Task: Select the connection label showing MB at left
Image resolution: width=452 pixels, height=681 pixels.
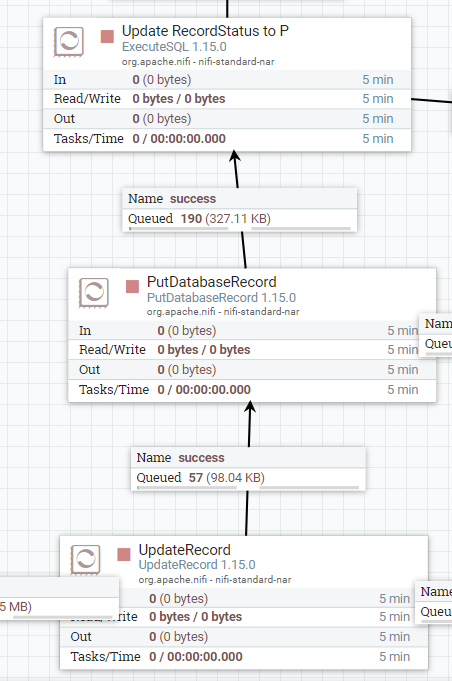Action: (x=59, y=598)
